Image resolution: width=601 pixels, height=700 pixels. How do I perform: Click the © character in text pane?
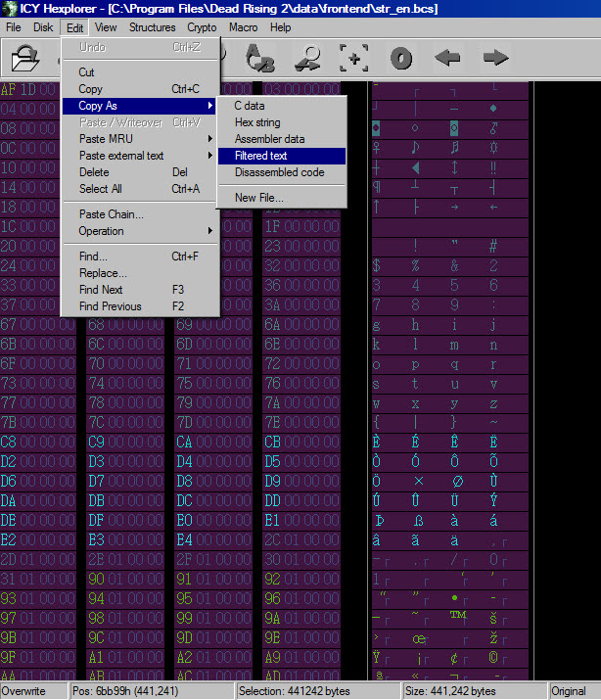click(493, 657)
